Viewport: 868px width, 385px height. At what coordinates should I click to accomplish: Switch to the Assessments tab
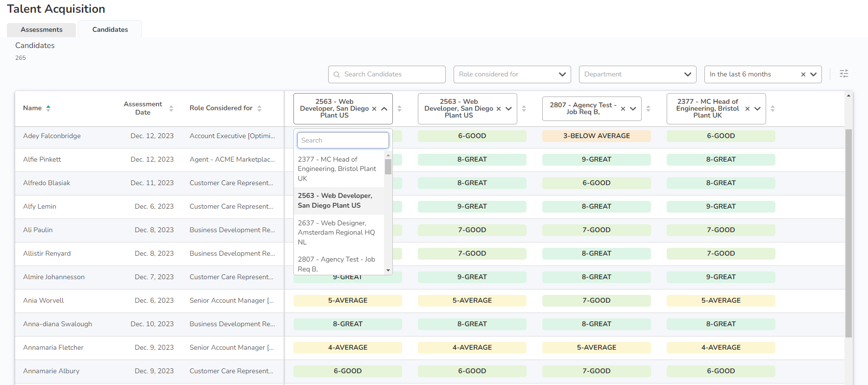click(42, 30)
